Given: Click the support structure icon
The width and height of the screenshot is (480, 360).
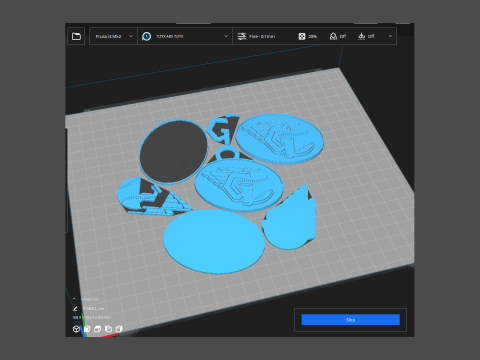Looking at the screenshot, I should pyautogui.click(x=333, y=36).
